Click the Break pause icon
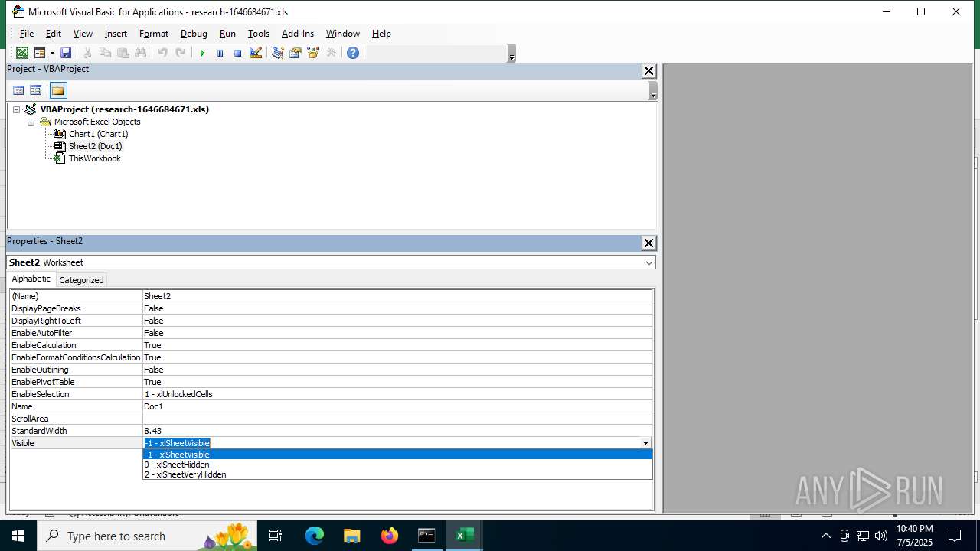This screenshot has height=551, width=980. [220, 53]
